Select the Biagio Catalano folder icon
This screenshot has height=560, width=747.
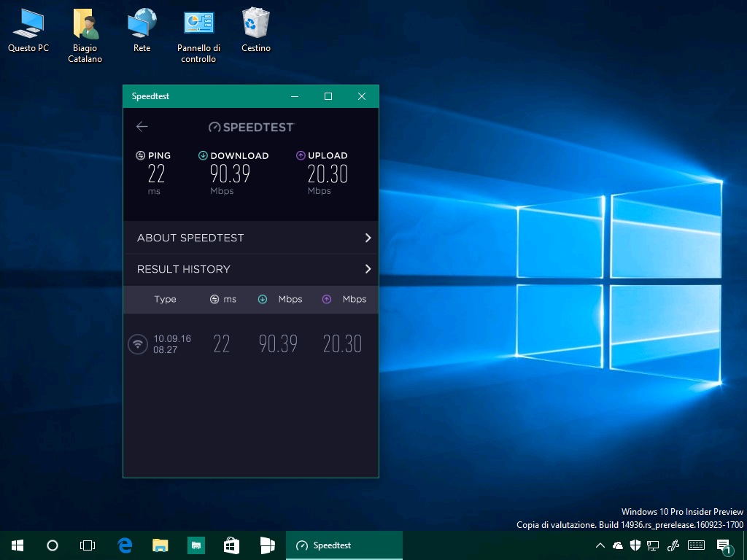85,35
